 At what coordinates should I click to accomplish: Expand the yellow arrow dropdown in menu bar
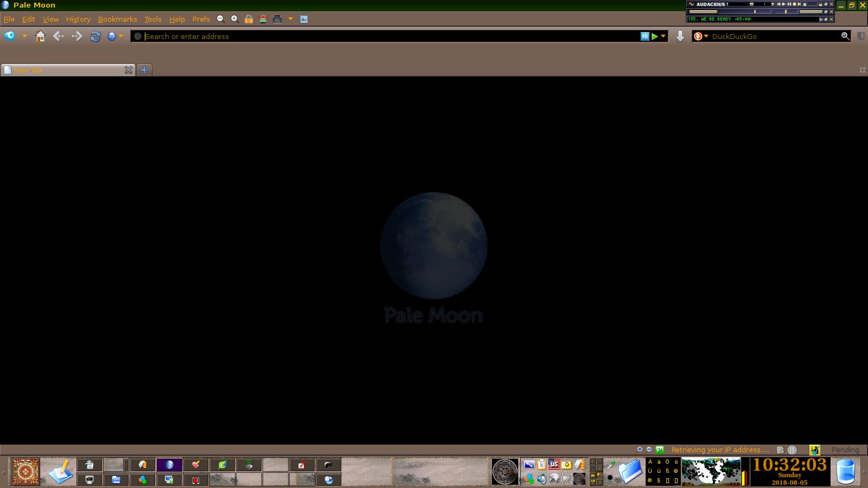290,19
